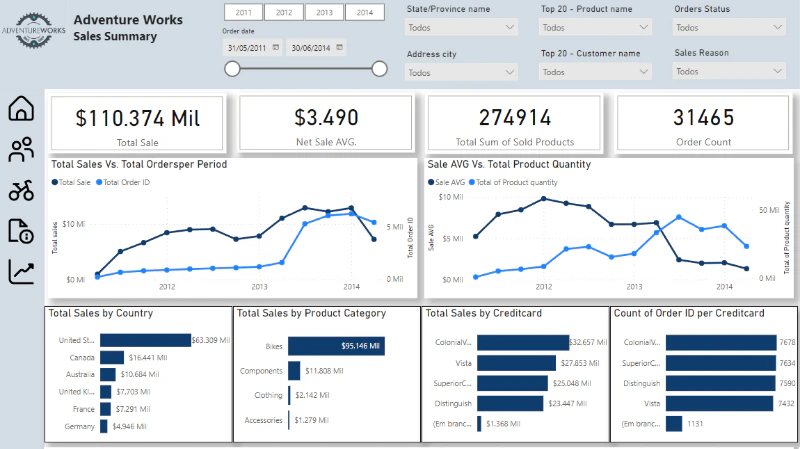This screenshot has width=800, height=449.
Task: Select the Canada bar in country chart
Action: (x=112, y=358)
